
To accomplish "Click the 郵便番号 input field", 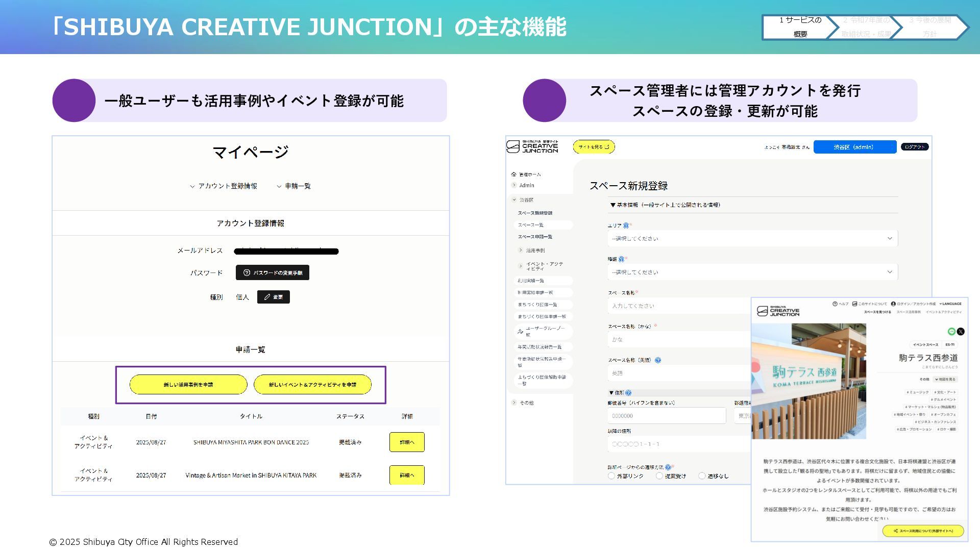I will (667, 416).
